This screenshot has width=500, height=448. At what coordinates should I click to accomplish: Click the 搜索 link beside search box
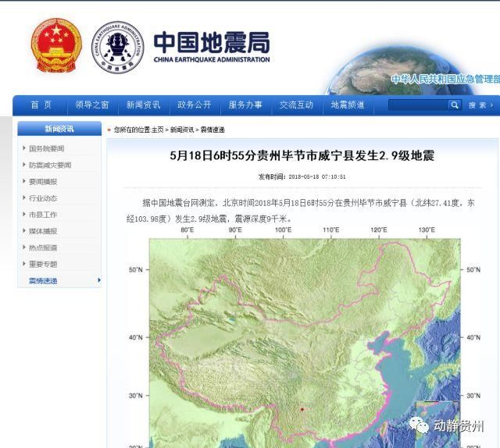480,105
